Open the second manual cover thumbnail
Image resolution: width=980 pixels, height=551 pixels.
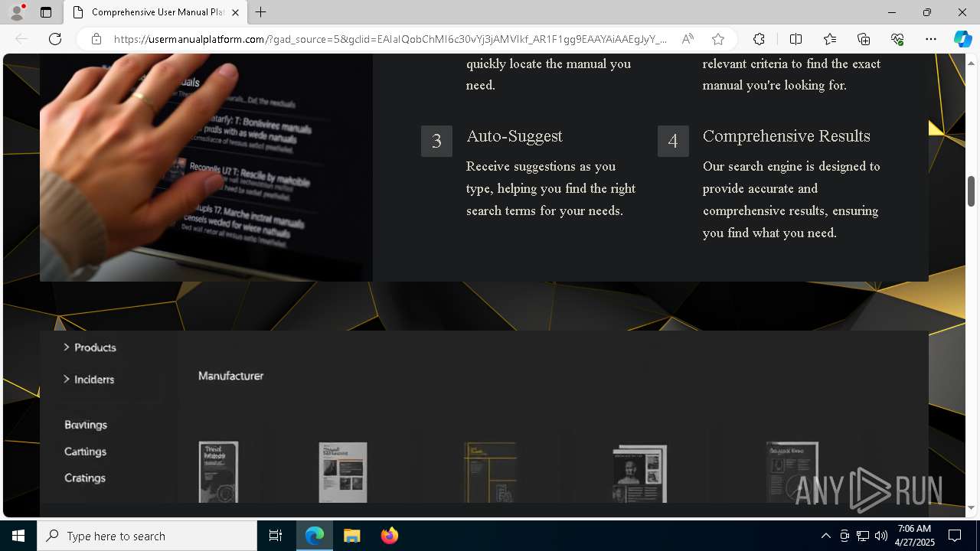(x=343, y=472)
